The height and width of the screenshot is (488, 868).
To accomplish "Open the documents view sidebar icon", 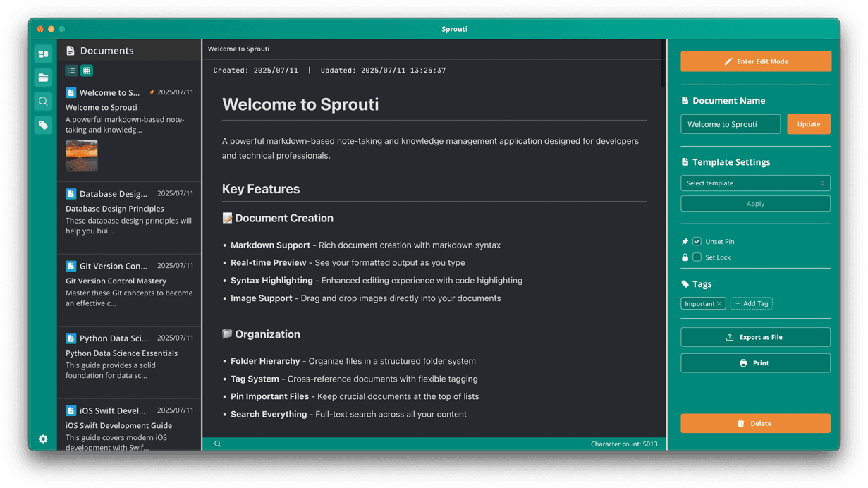I will pos(43,54).
